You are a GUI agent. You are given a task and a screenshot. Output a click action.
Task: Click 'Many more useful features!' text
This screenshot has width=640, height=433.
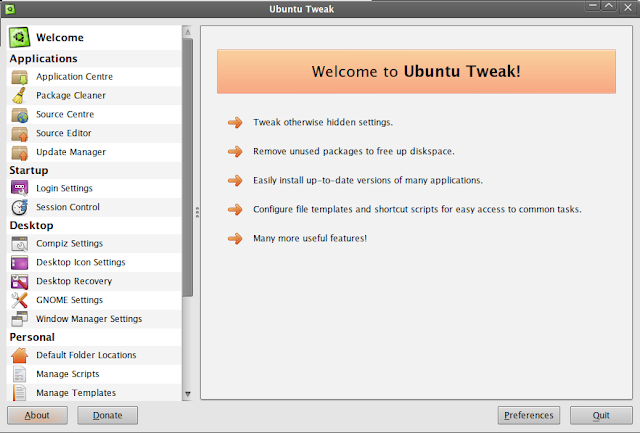pyautogui.click(x=310, y=238)
